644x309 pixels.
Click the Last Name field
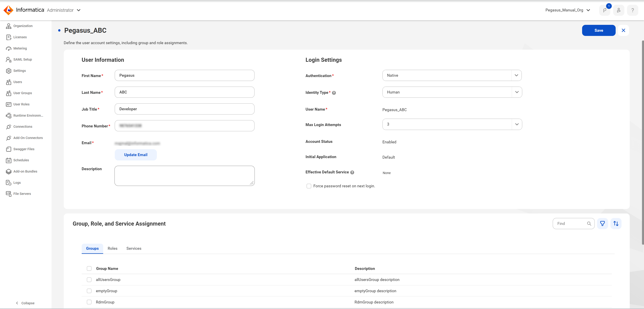pos(185,92)
